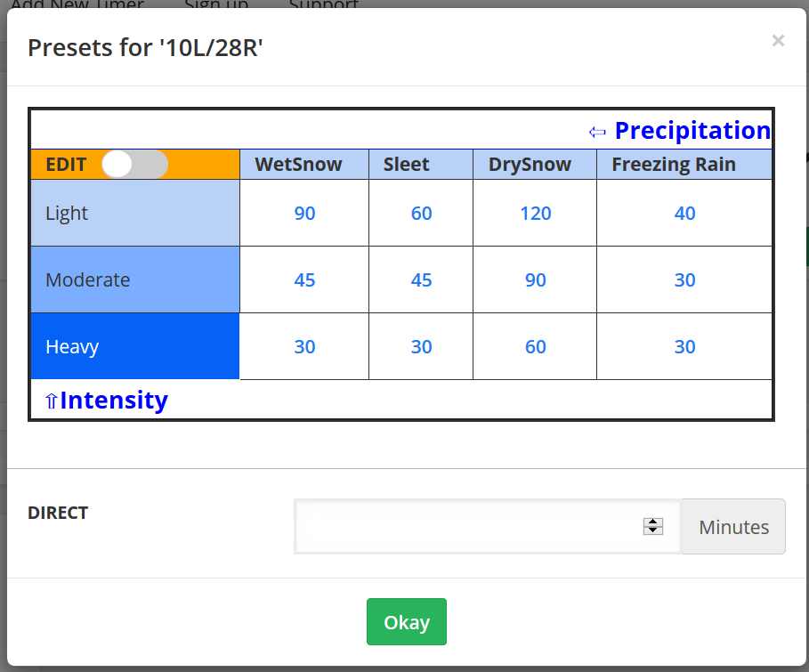Increase DIRECT minutes with the up spinner arrow
The width and height of the screenshot is (809, 672).
pos(653,522)
